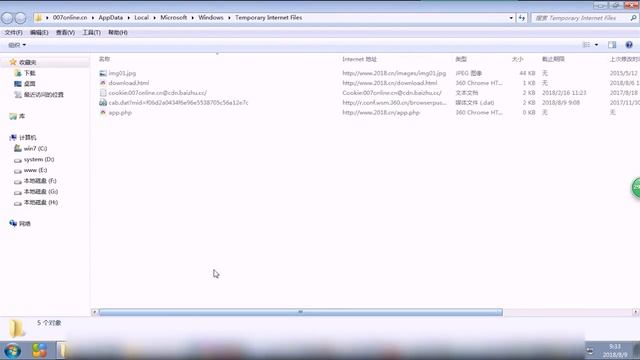Expand the arrow after AppData in breadcrumb

click(x=129, y=18)
